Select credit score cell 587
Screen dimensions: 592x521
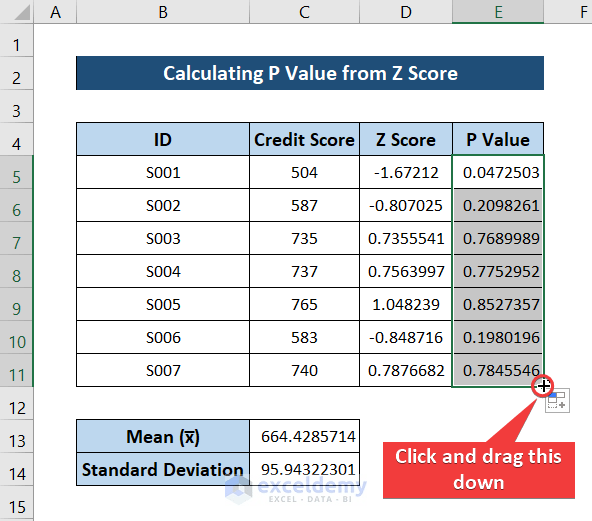pos(304,205)
